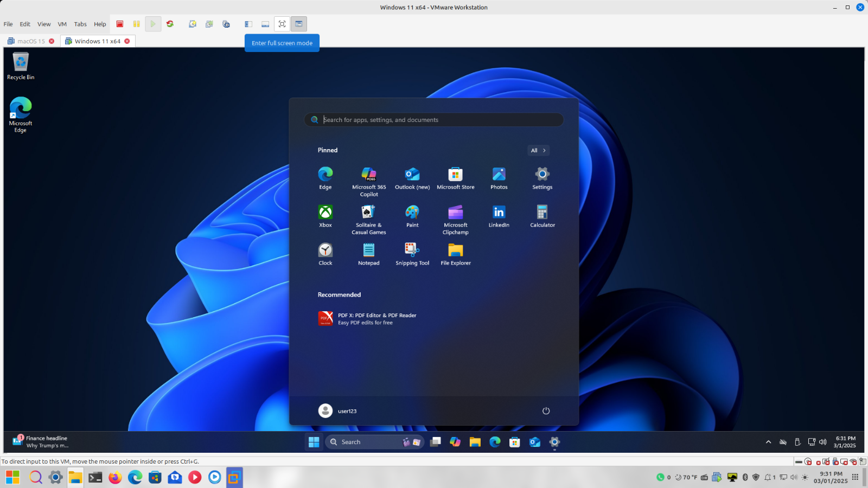This screenshot has height=488, width=868.
Task: Open Task View on guest taskbar
Action: (436, 442)
